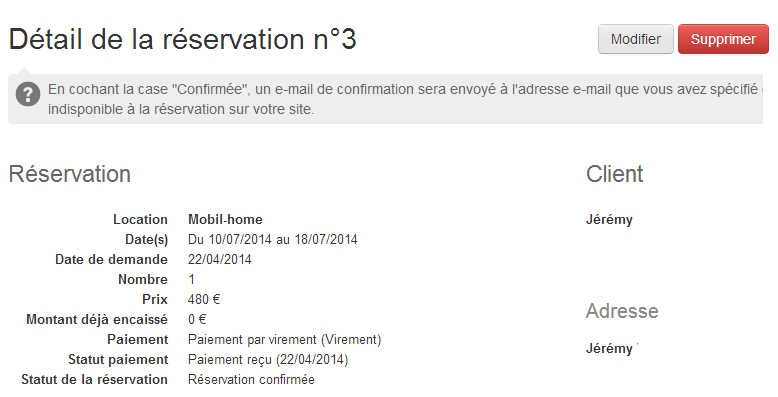Click the name Jérémy under Adresse
Viewport: 778px width, 397px height.
click(x=609, y=349)
